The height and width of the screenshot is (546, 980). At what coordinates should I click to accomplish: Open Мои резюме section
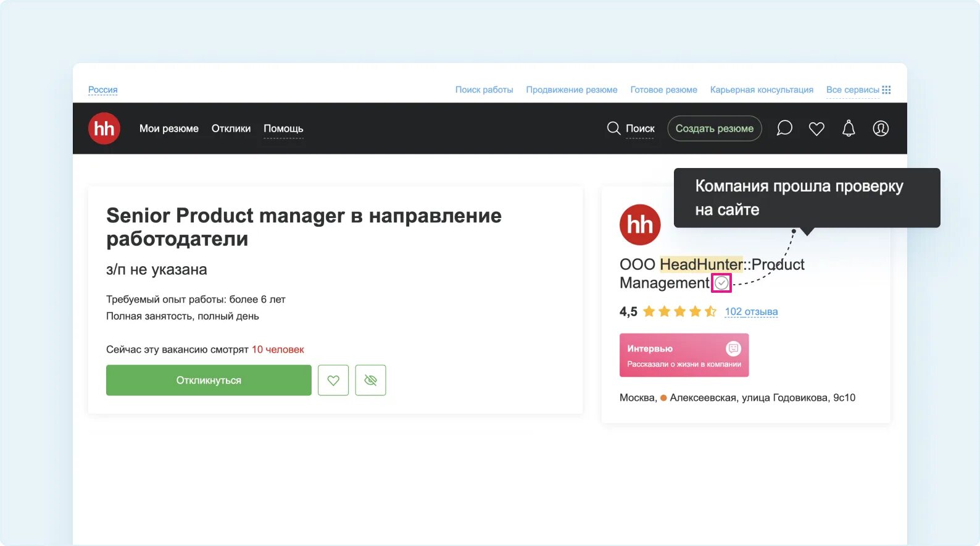click(x=169, y=128)
